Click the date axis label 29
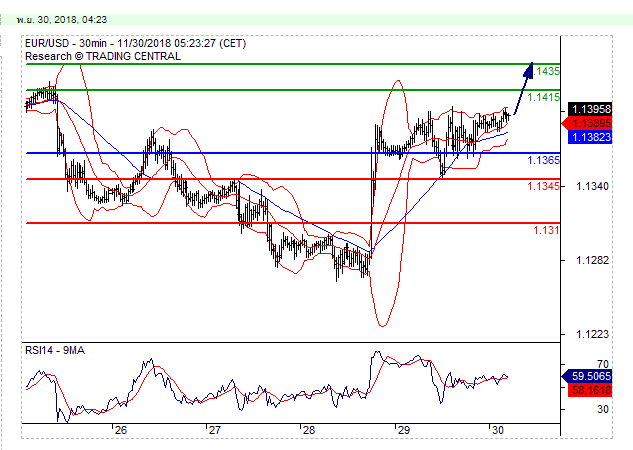The image size is (633, 450). pos(403,430)
